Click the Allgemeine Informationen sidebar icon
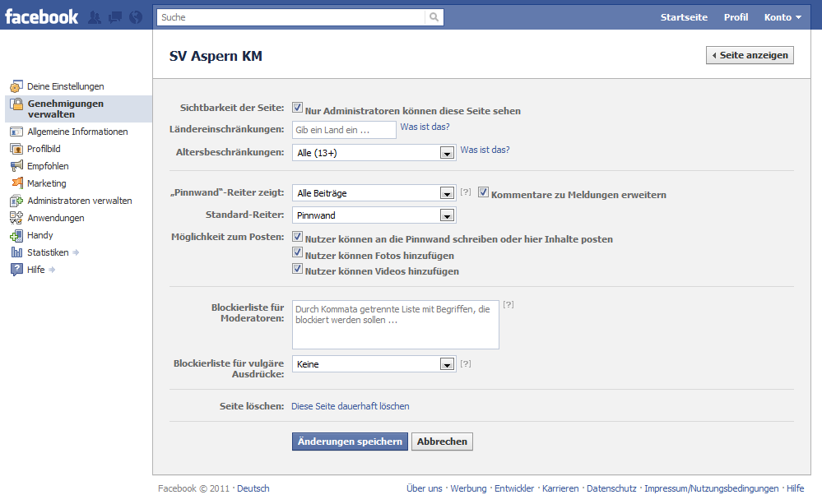This screenshot has width=822, height=504. [16, 132]
